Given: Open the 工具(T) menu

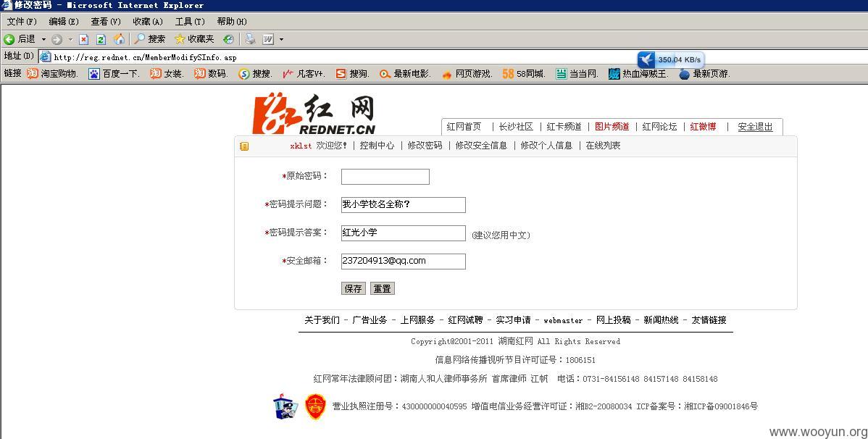Looking at the screenshot, I should point(190,22).
